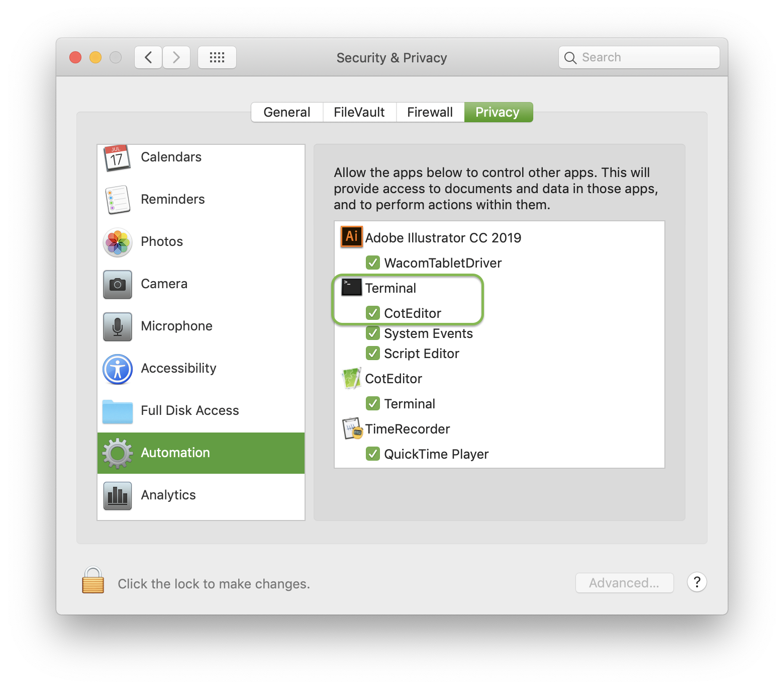Open the FileVault tab
Screen dimensions: 784x689
click(359, 112)
